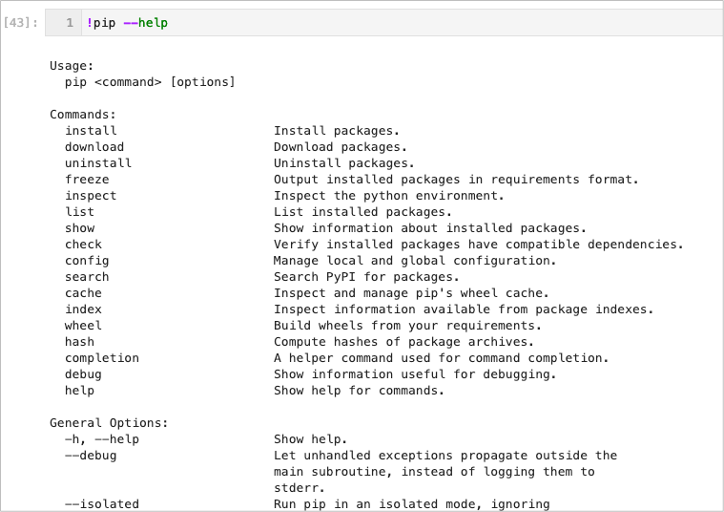This screenshot has height=512, width=724.
Task: Click the 'uninstall' command entry
Action: click(x=98, y=163)
